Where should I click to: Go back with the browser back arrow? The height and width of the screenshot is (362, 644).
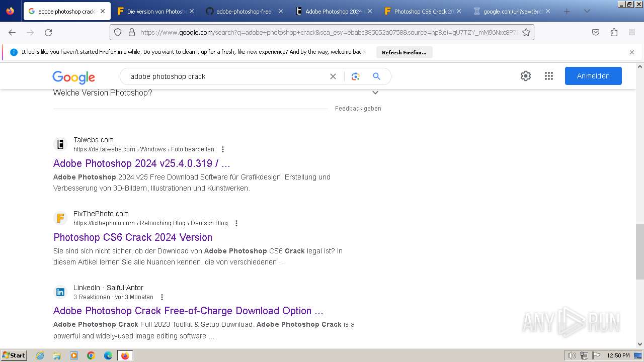coord(12,32)
